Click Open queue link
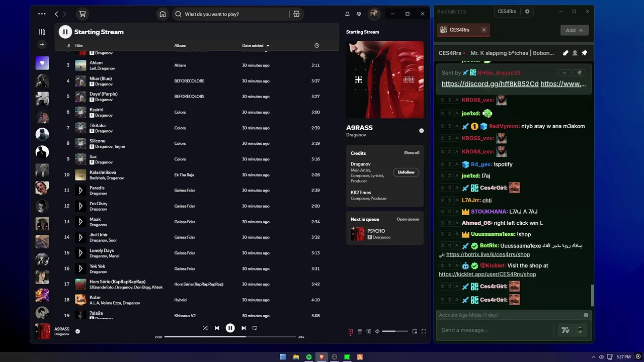This screenshot has width=644, height=362. [408, 219]
